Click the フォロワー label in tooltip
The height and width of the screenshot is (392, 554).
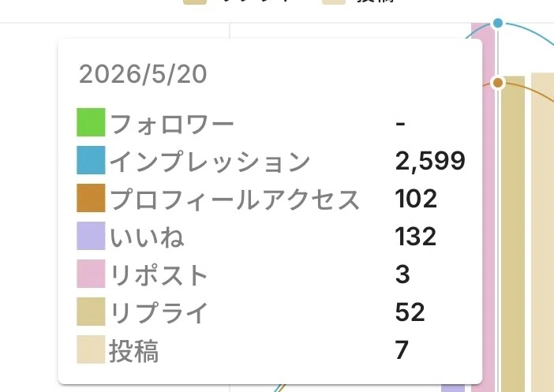(x=172, y=125)
